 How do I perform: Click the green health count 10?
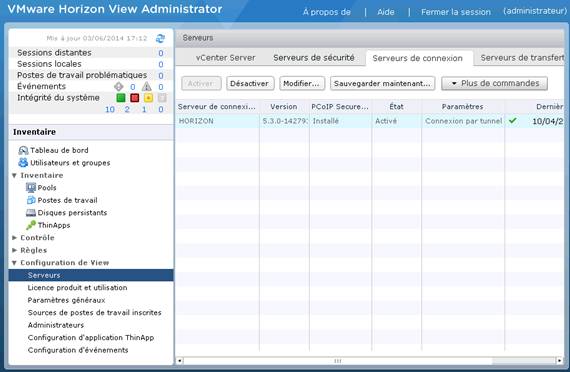point(110,109)
